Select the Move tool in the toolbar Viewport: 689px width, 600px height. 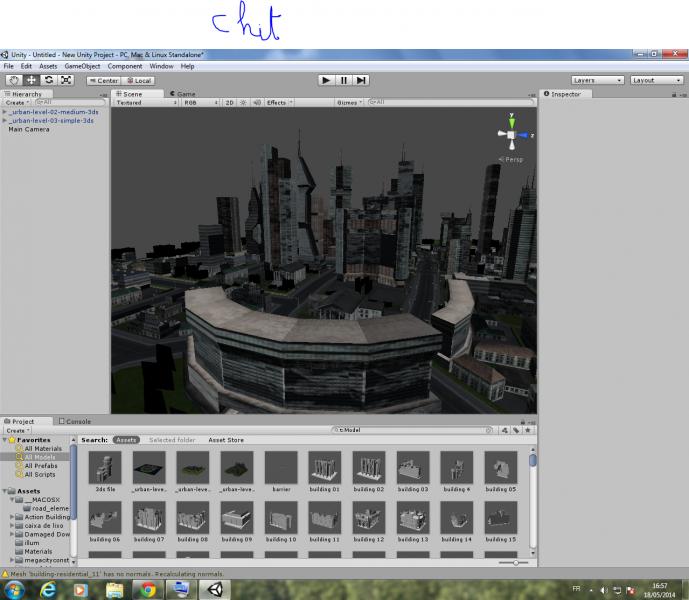tap(31, 80)
